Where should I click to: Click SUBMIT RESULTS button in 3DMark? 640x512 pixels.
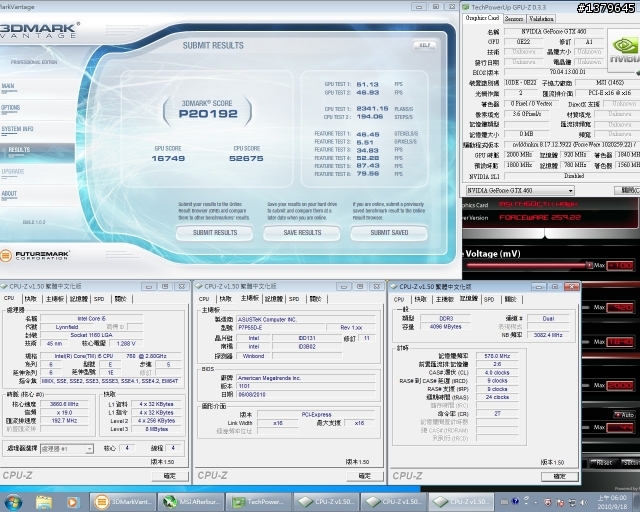click(215, 233)
